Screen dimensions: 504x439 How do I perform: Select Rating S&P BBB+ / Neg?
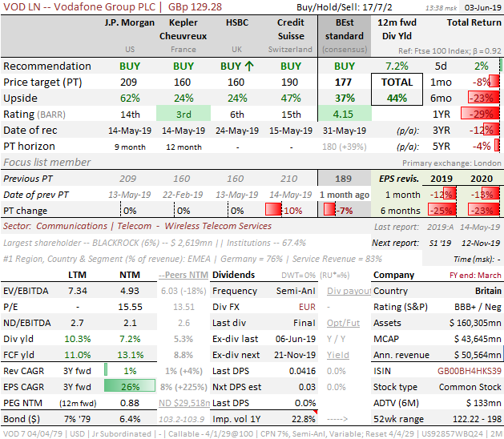point(478,307)
